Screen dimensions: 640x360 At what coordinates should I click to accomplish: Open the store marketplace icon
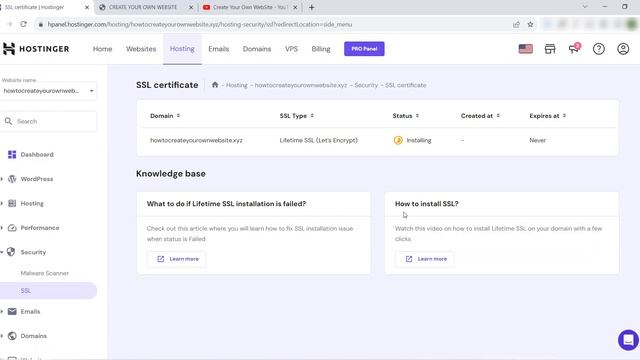[550, 49]
